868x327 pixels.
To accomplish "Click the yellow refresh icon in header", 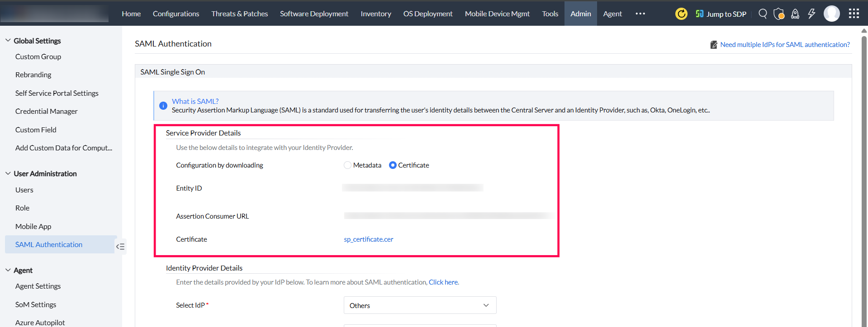I will point(681,14).
